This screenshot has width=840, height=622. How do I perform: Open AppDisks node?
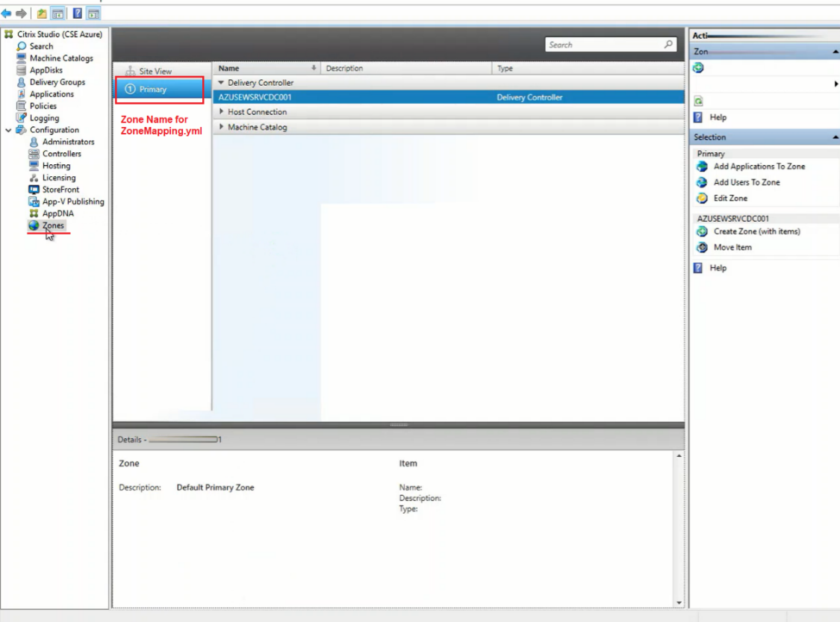pyautogui.click(x=46, y=70)
